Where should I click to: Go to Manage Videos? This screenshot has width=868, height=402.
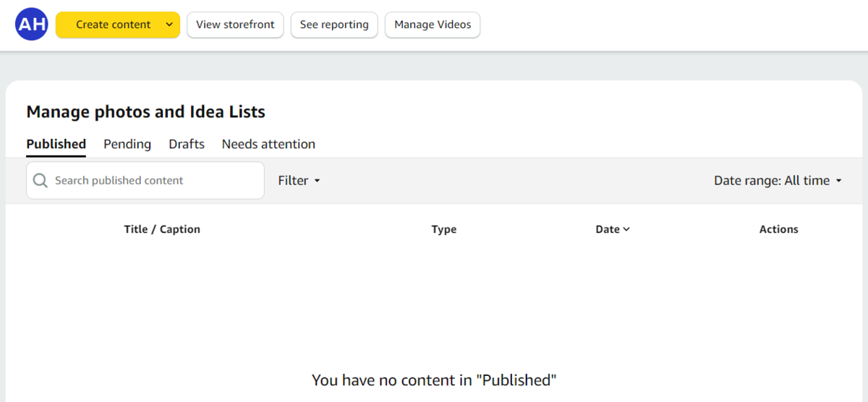(433, 25)
